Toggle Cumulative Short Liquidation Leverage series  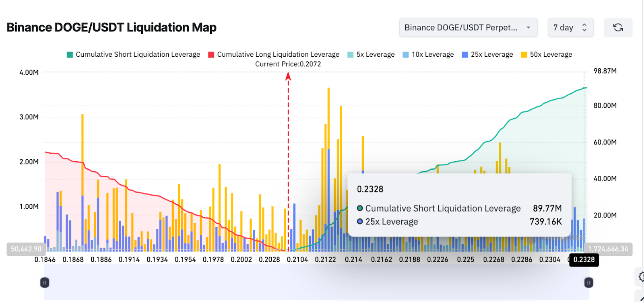[x=138, y=55]
